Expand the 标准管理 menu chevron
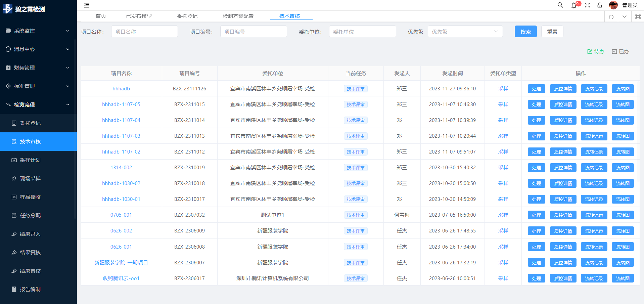Viewport: 644px width, 304px height. pyautogui.click(x=67, y=86)
